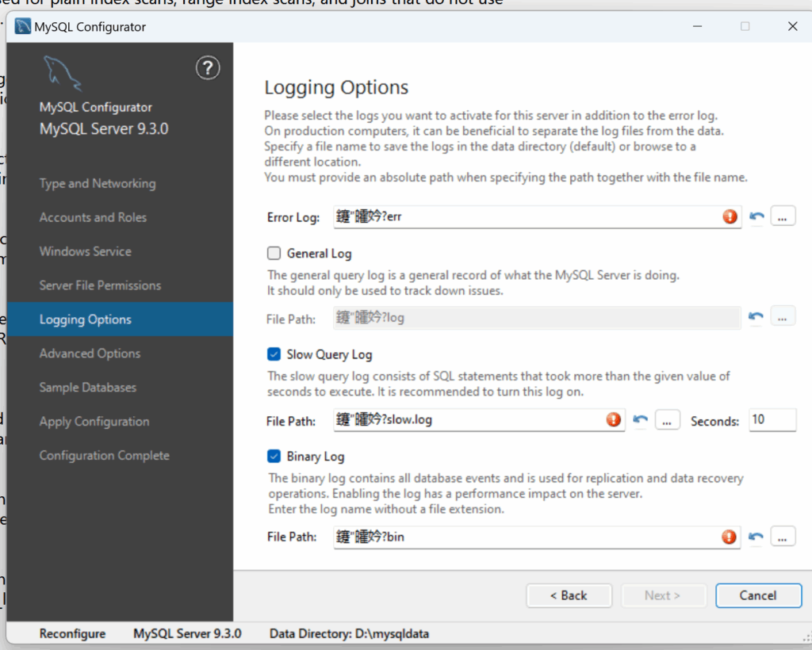Open the Advanced Options step
The width and height of the screenshot is (812, 650).
click(x=90, y=354)
